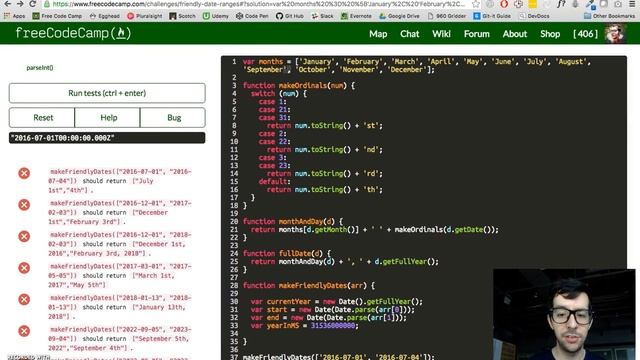This screenshot has width=640, height=360.
Task: Click failed icon for March 1st, 2017 test
Action: click(x=24, y=268)
